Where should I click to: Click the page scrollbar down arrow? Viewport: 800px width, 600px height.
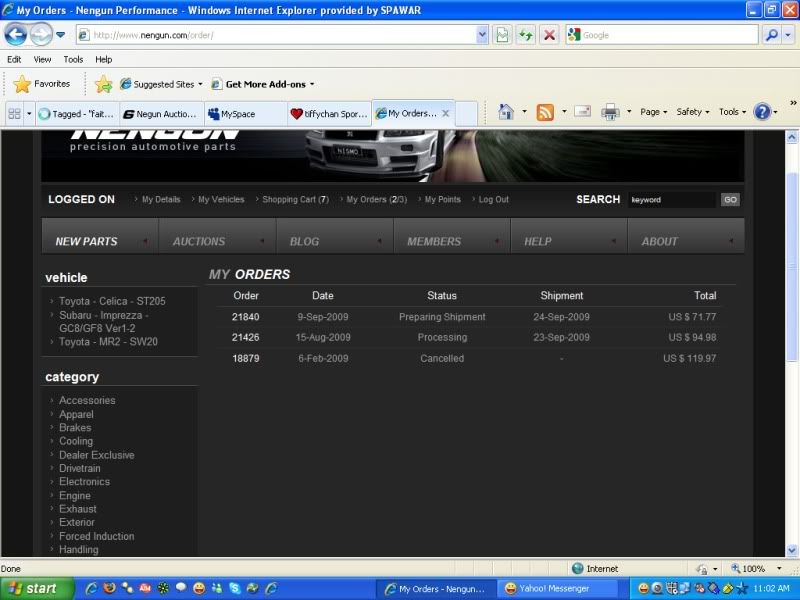[x=791, y=550]
